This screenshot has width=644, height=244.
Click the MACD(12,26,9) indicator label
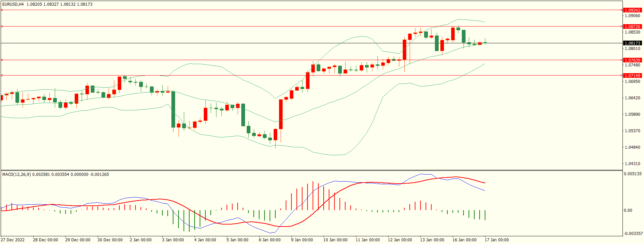(x=16, y=174)
